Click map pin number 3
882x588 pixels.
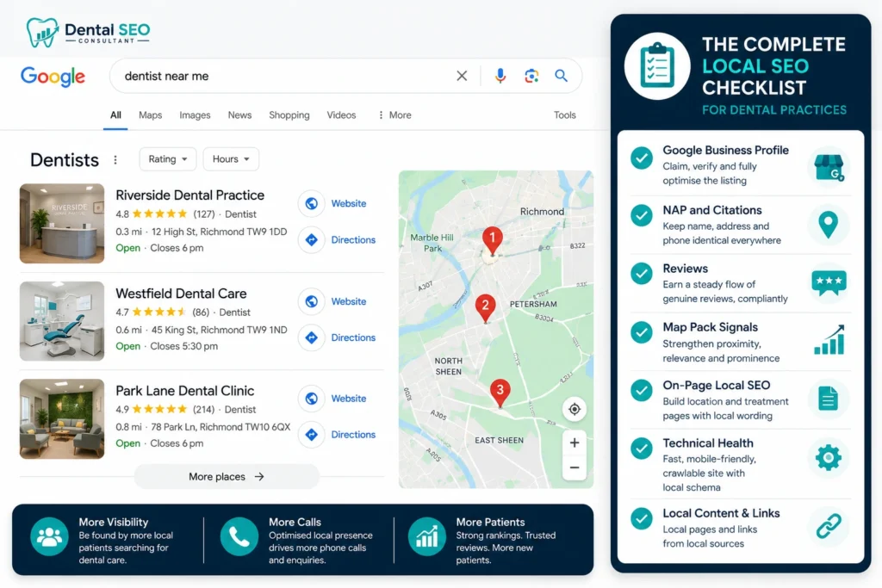coord(500,392)
